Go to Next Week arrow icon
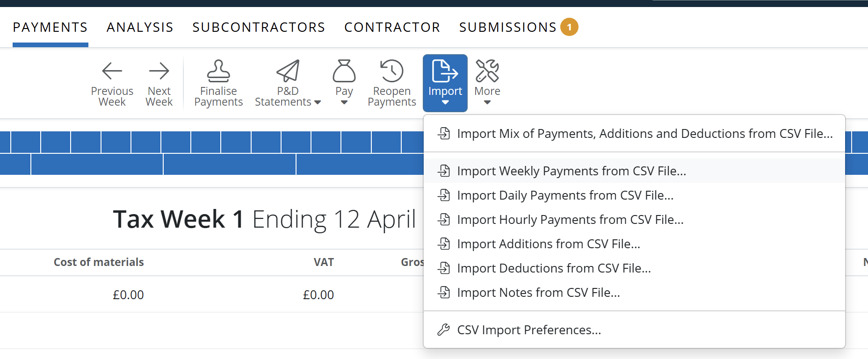This screenshot has width=868, height=359. pos(159,71)
